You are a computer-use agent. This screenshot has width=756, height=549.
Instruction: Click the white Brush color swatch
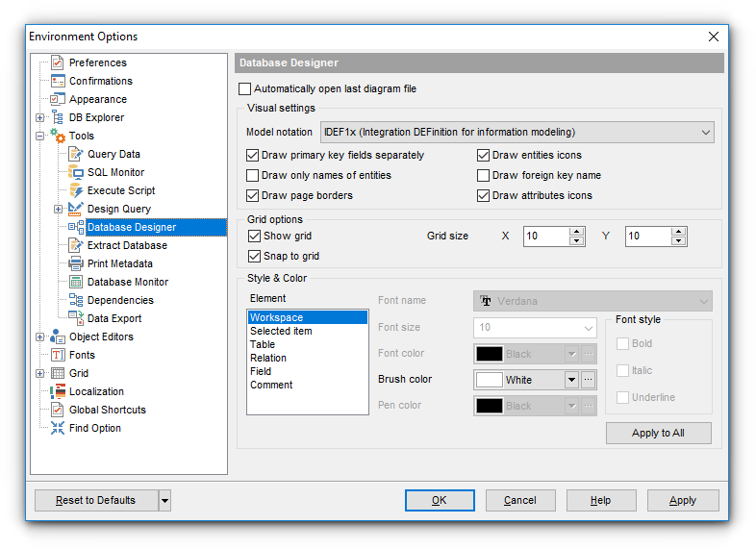point(490,380)
